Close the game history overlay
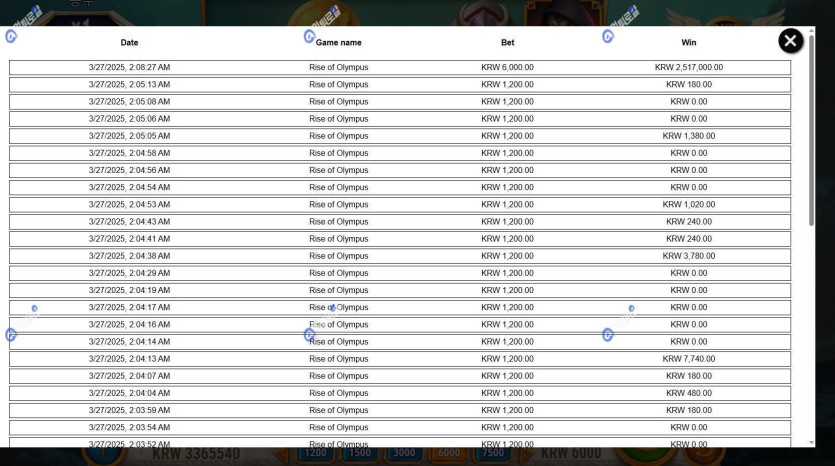 [790, 41]
